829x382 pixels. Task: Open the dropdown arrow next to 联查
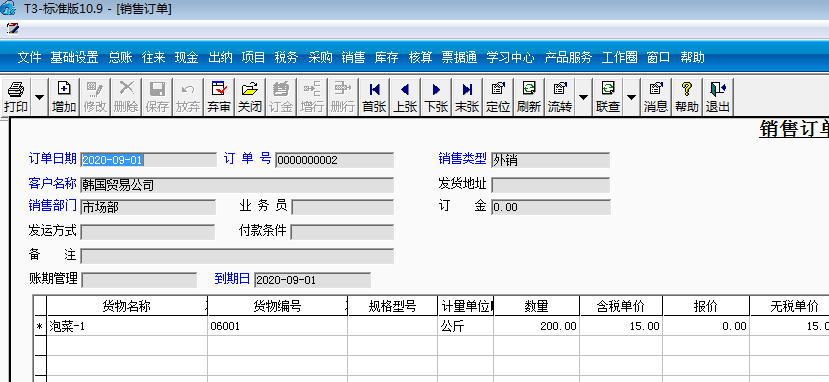(x=631, y=97)
